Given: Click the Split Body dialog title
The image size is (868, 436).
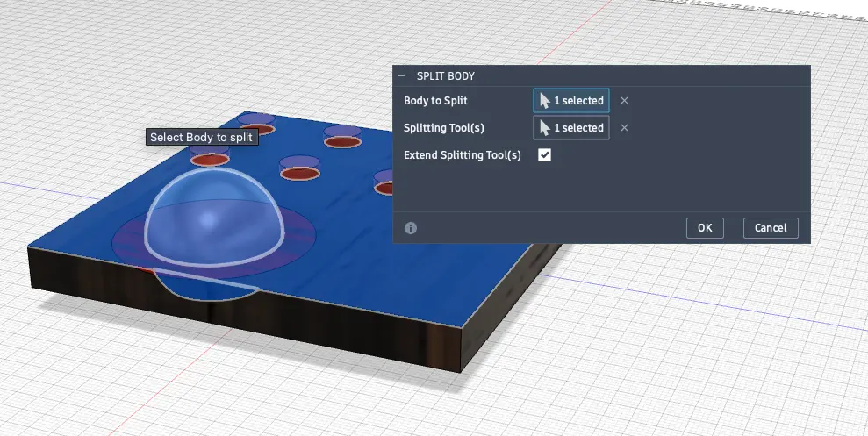Looking at the screenshot, I should click(x=446, y=75).
